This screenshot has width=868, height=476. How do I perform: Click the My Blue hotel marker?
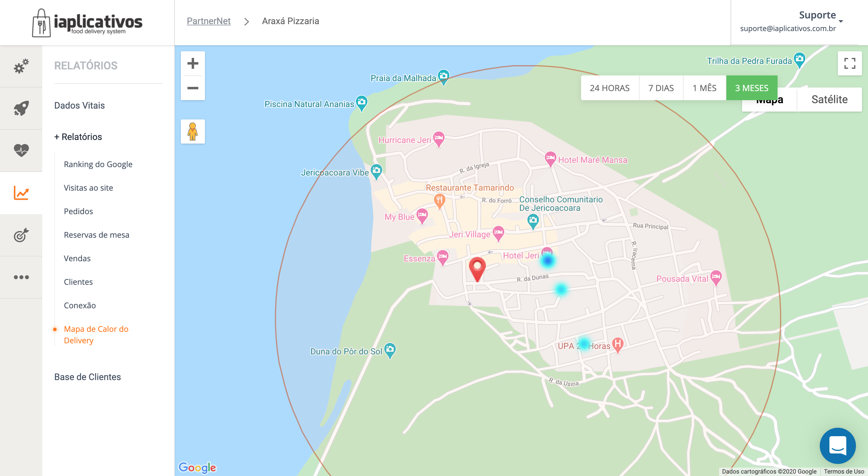pyautogui.click(x=422, y=216)
